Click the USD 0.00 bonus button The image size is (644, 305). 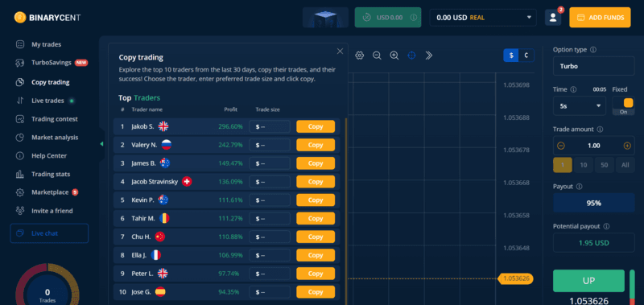pos(388,17)
